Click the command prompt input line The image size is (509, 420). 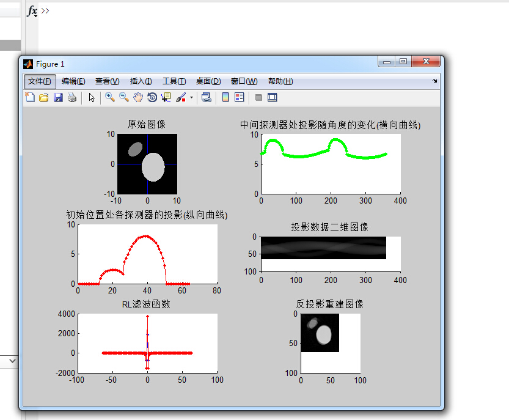pos(273,11)
